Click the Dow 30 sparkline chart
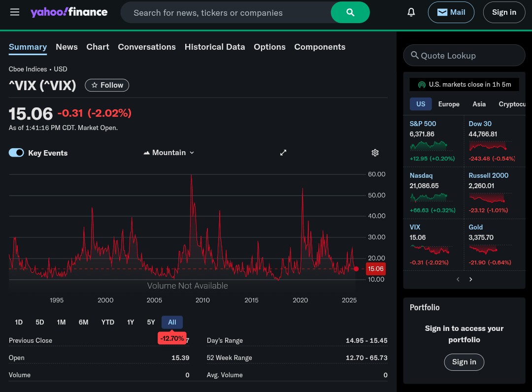The image size is (532, 392). pos(490,146)
